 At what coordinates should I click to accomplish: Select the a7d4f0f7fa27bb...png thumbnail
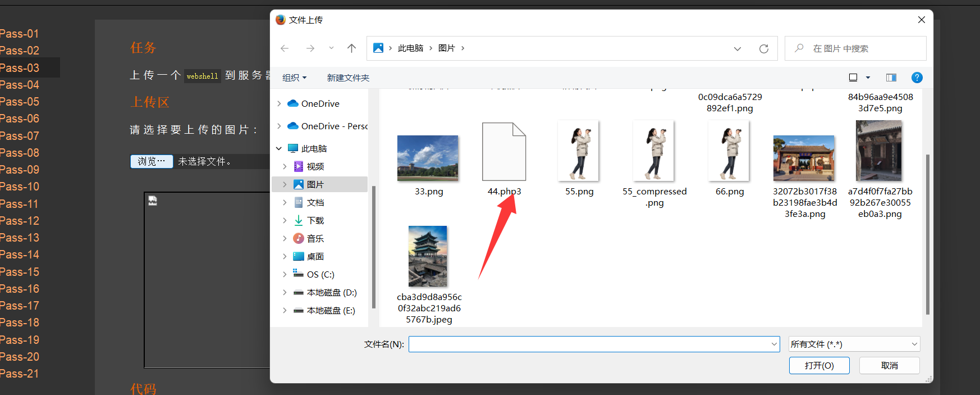(879, 151)
